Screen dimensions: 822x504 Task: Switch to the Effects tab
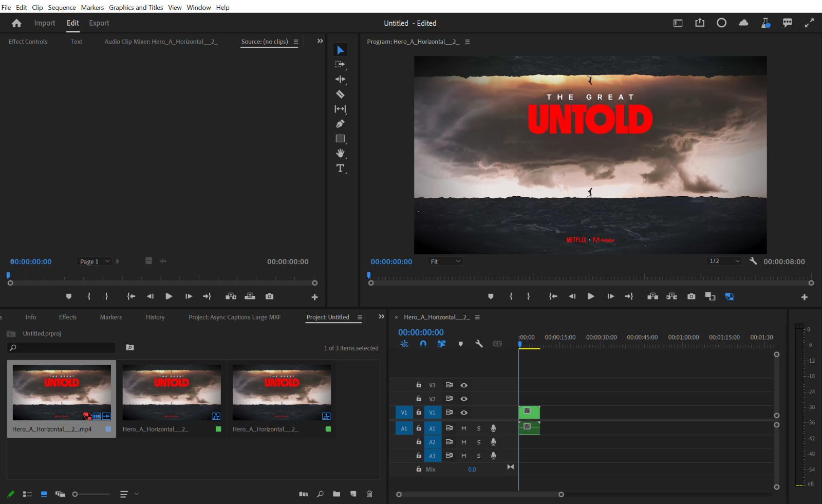(67, 317)
